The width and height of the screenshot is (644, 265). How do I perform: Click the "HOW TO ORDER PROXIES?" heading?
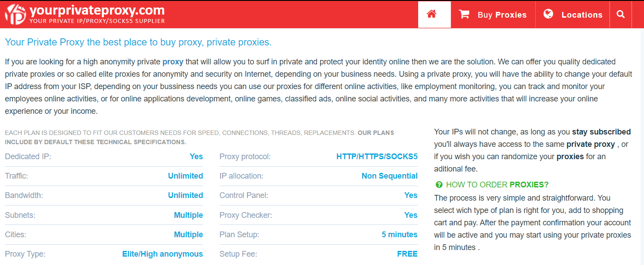(497, 185)
